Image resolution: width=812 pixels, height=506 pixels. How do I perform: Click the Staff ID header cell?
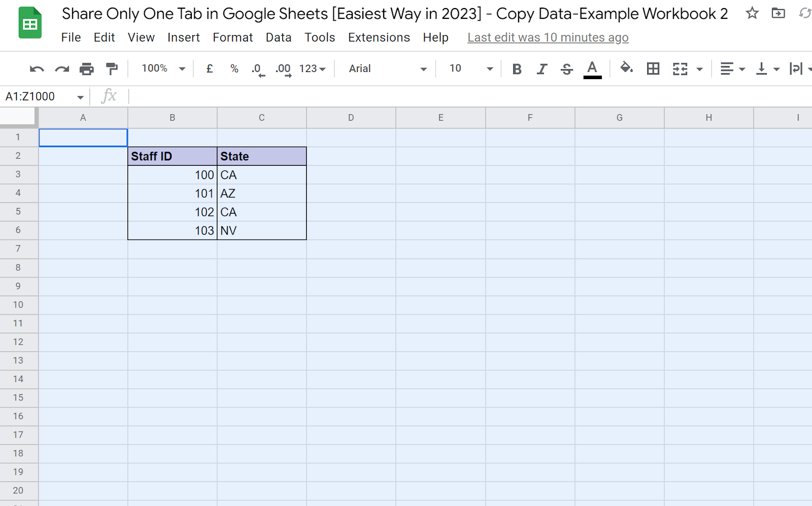(x=172, y=156)
